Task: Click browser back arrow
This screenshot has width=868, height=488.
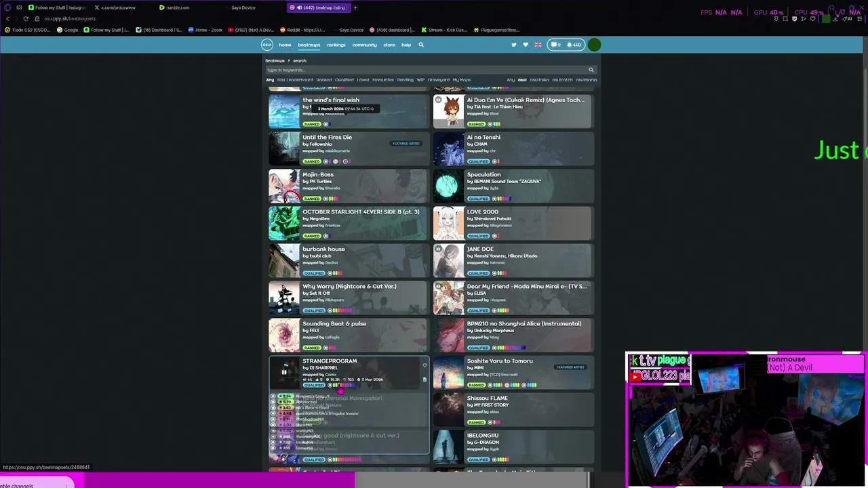Action: (7, 18)
